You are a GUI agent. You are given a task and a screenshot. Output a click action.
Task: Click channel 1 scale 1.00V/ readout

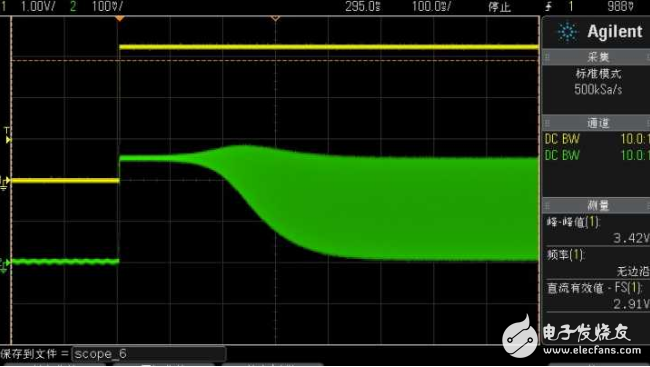pos(38,6)
